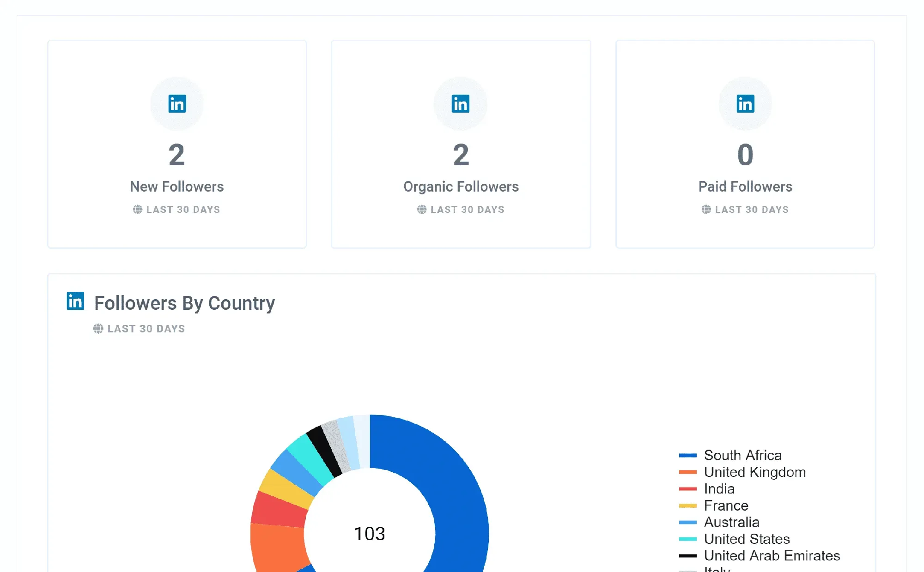Click the 103 total in the donut center
924x572 pixels.
(x=370, y=534)
